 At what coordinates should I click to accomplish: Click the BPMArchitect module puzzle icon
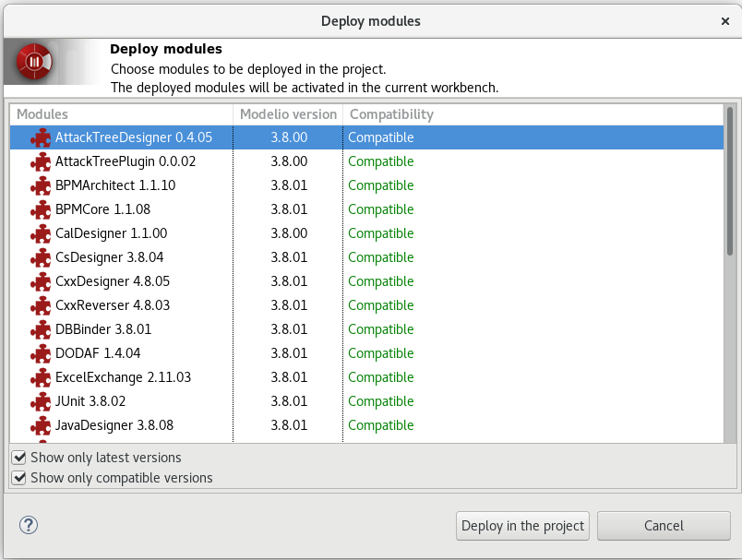[41, 185]
